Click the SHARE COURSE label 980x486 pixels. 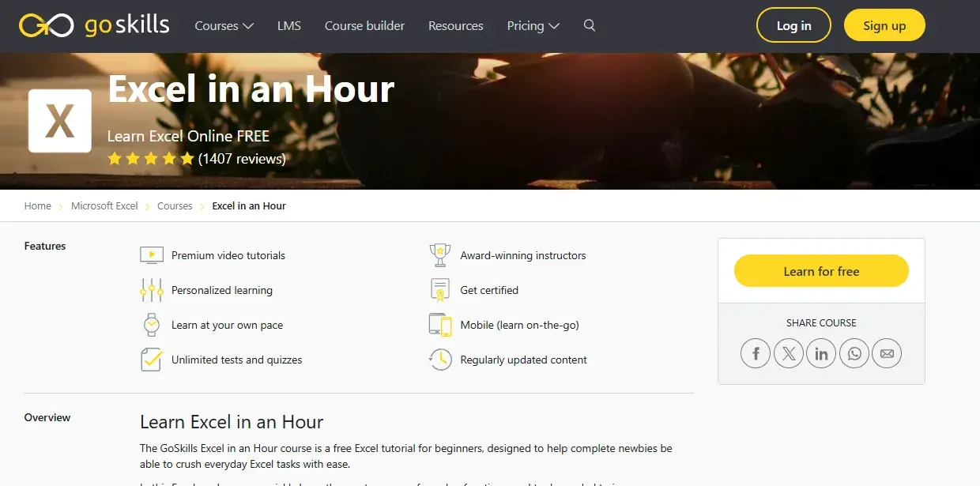(821, 322)
